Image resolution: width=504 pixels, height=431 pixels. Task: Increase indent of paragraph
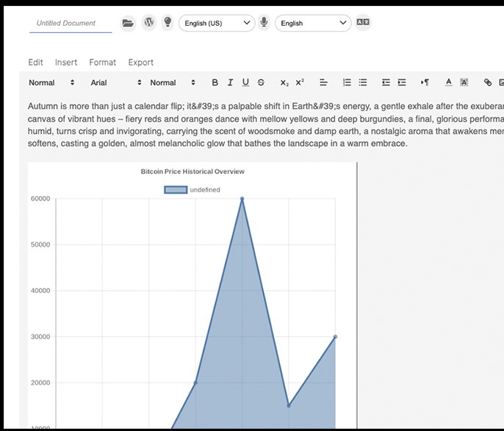tap(402, 82)
